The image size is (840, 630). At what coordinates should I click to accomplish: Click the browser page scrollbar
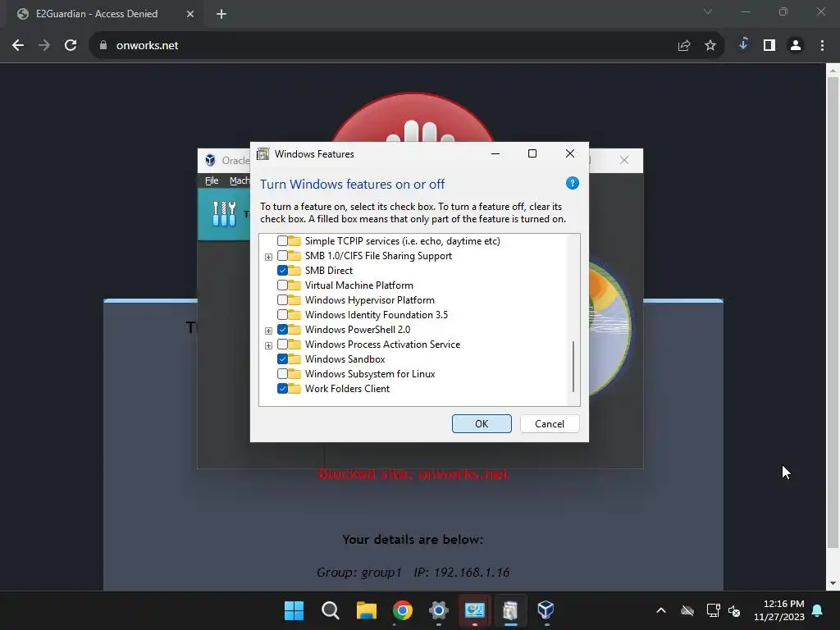coord(833,313)
